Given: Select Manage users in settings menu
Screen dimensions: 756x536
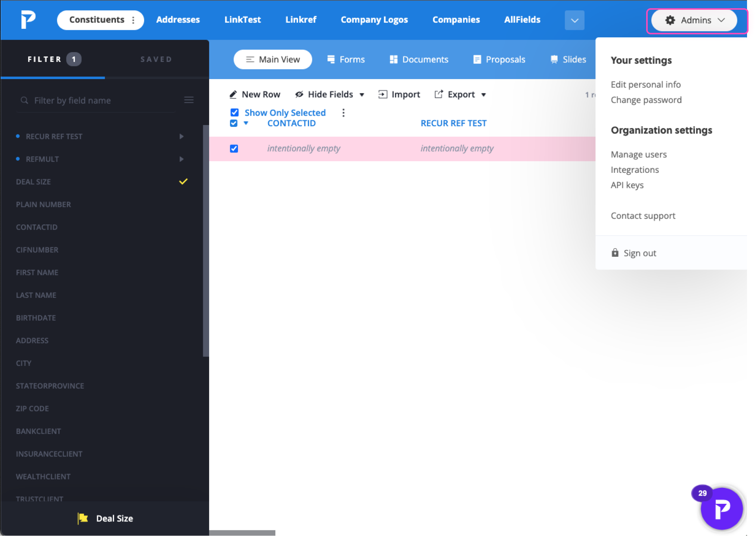Looking at the screenshot, I should (x=638, y=154).
